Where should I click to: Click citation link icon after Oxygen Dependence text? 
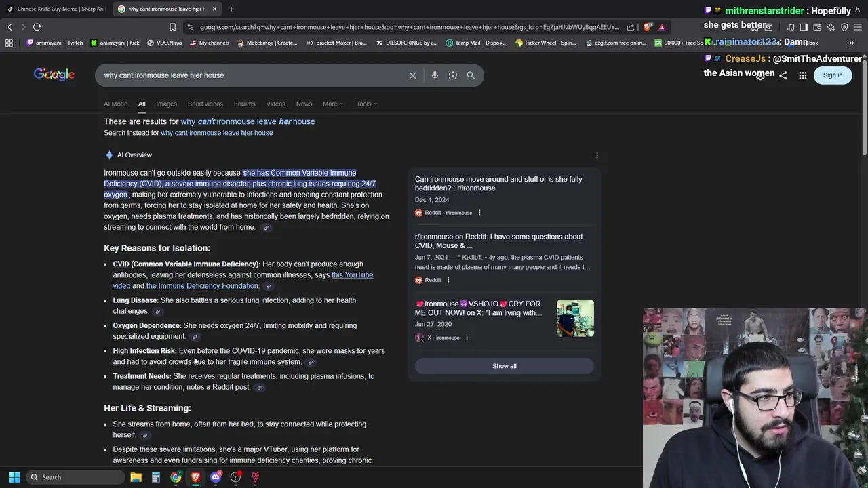195,337
